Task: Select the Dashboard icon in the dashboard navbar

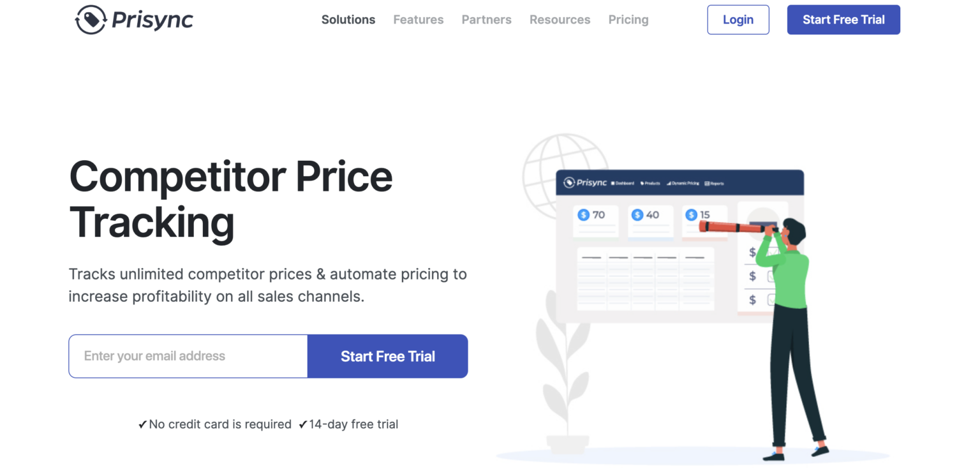Action: coord(612,184)
